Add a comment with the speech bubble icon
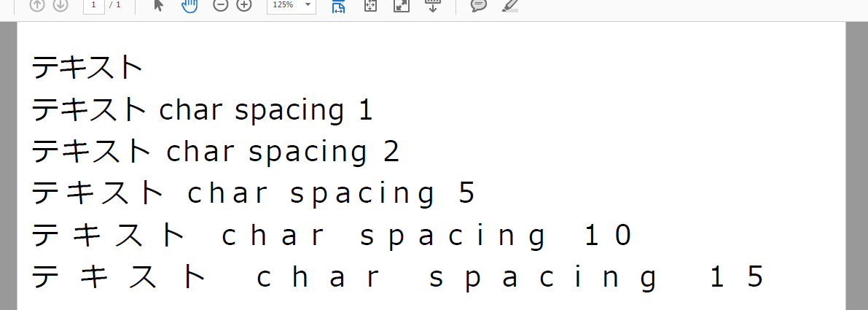Image resolution: width=868 pixels, height=310 pixels. coord(479,6)
